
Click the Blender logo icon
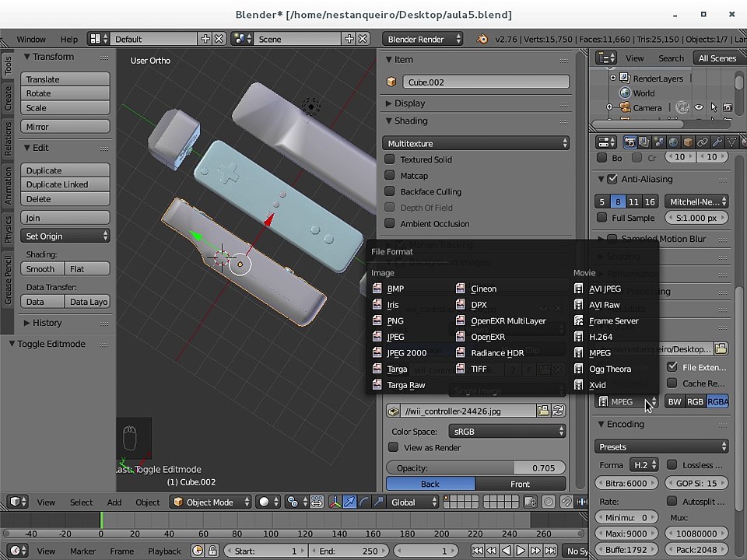point(482,39)
